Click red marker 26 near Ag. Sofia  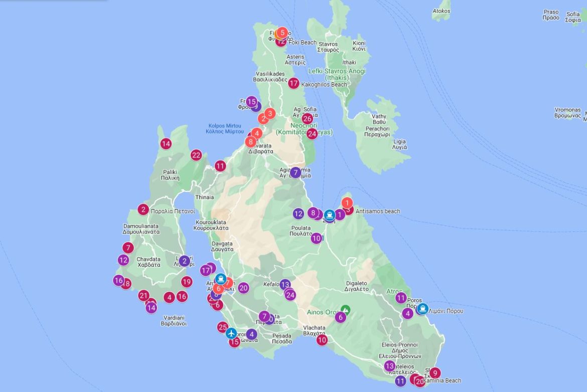coord(308,119)
